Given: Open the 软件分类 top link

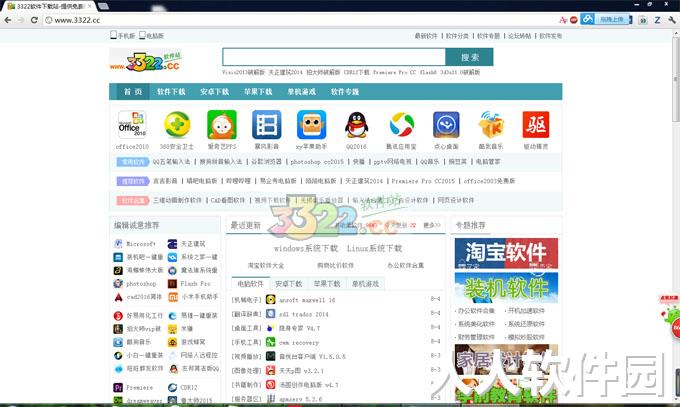Looking at the screenshot, I should (x=458, y=36).
